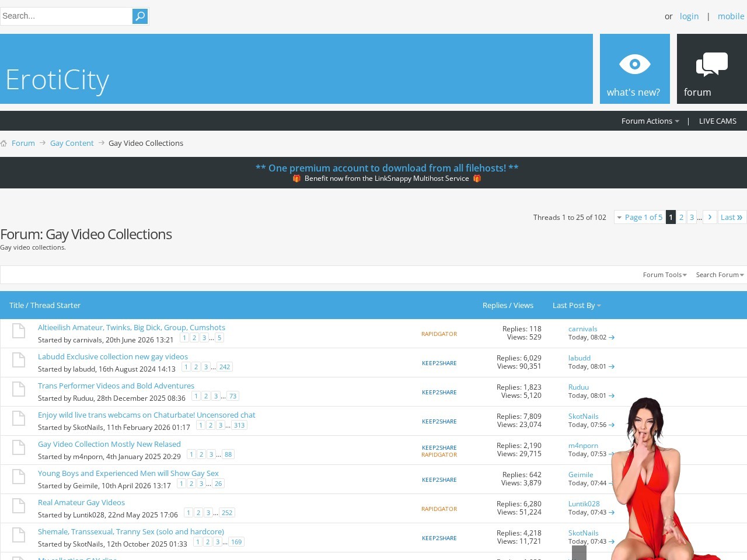747x560 pixels.
Task: Click the search magnifier button
Action: [140, 16]
